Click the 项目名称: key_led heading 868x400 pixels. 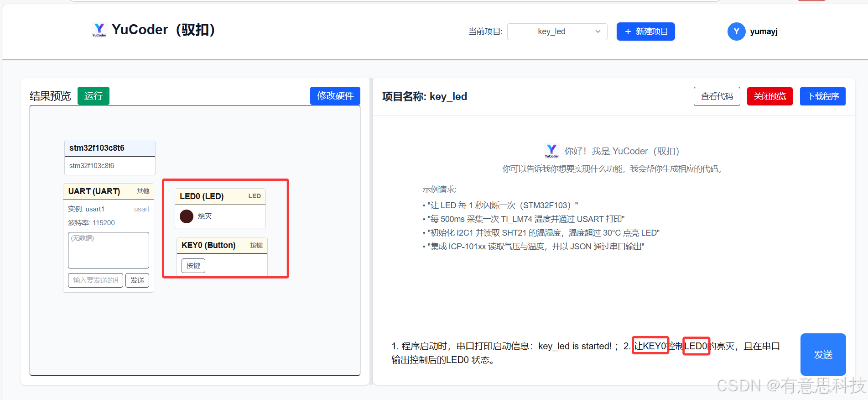425,96
